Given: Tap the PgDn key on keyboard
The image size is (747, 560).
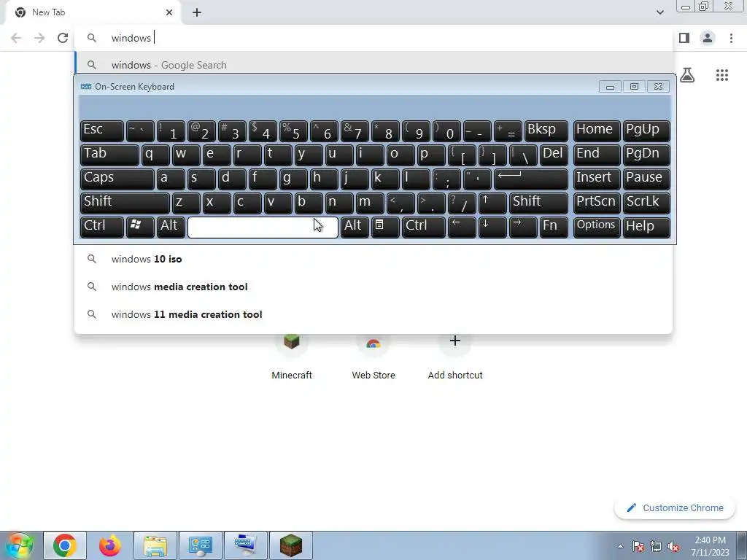Looking at the screenshot, I should pos(646,155).
